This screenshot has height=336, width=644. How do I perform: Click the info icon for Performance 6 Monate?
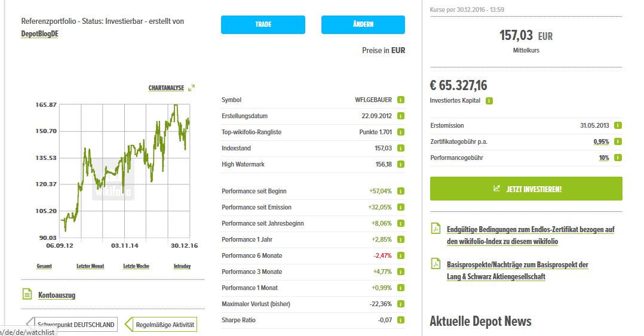click(x=401, y=255)
